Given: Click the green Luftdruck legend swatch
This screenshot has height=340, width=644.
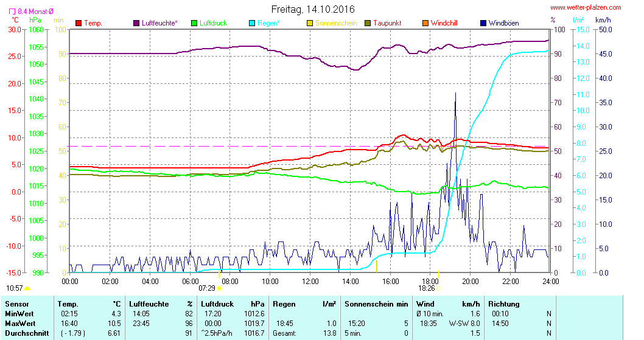Looking at the screenshot, I should pyautogui.click(x=194, y=23).
